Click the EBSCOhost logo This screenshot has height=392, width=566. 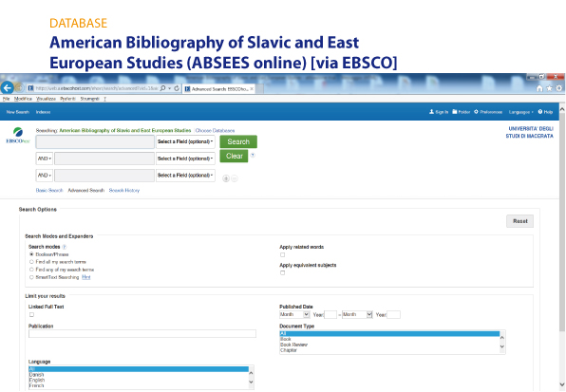click(18, 136)
